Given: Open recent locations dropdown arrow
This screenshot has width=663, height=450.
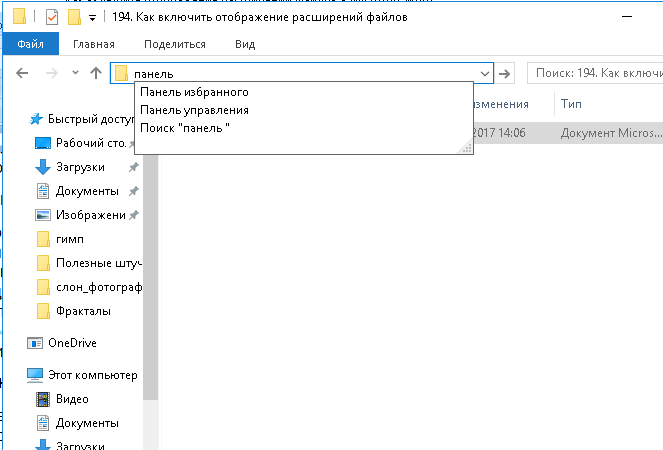Looking at the screenshot, I should [x=75, y=73].
